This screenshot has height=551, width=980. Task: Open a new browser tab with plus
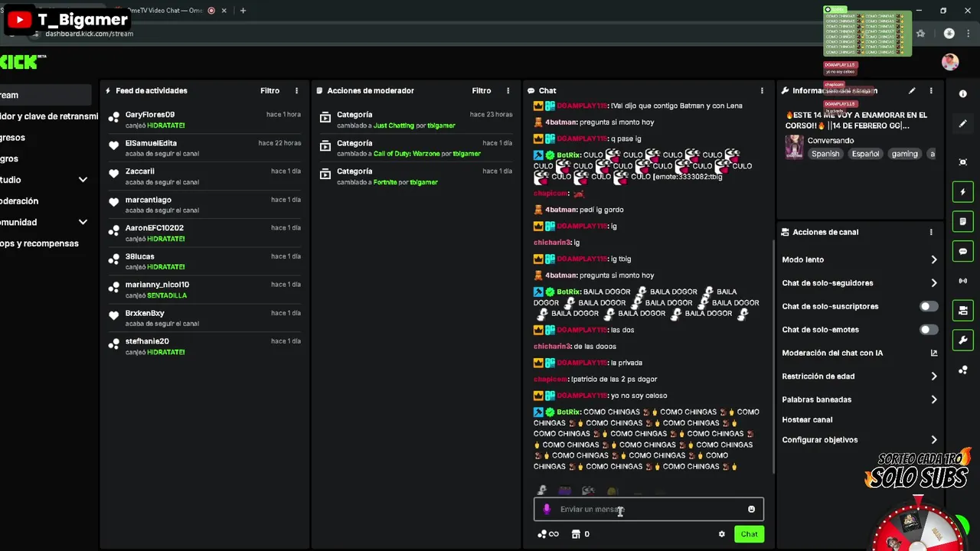click(243, 10)
